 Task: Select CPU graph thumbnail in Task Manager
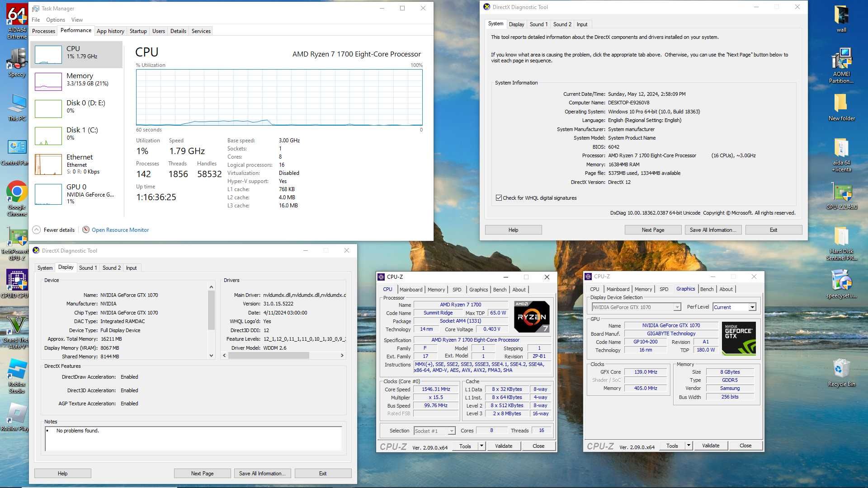(48, 55)
